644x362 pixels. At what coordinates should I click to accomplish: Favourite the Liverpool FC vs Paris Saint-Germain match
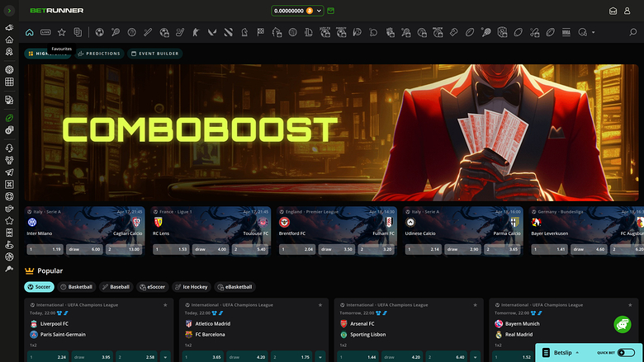[165, 305]
